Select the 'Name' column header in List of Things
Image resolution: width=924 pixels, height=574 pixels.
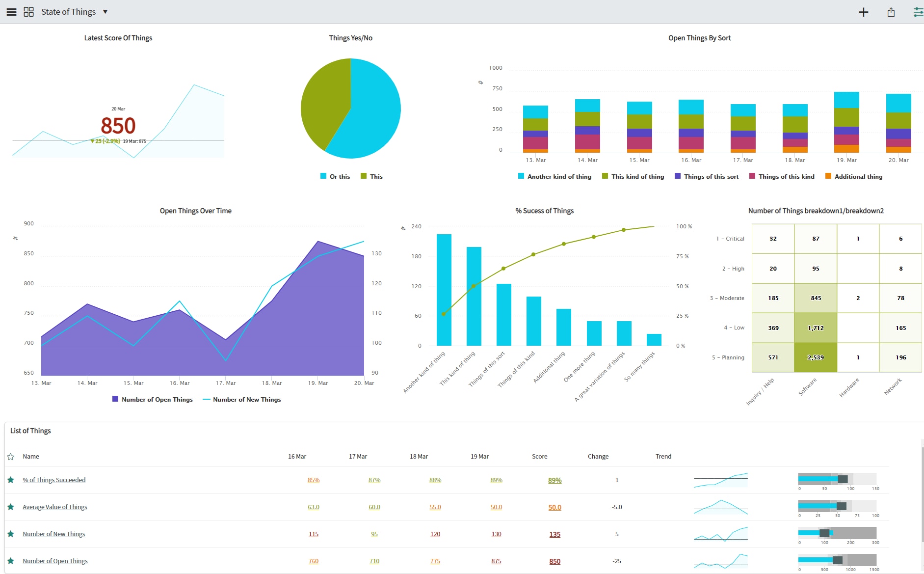[31, 456]
